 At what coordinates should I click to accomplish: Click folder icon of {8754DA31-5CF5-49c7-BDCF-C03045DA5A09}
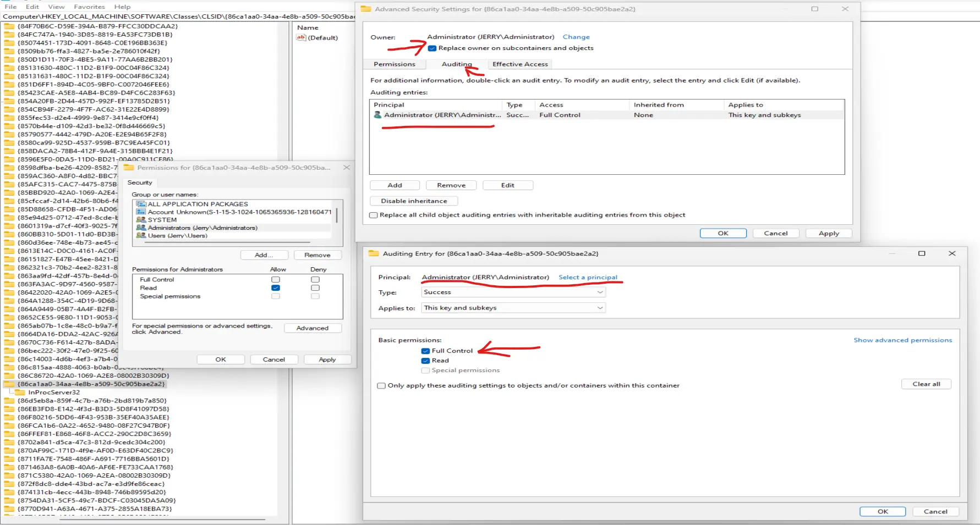(9, 501)
